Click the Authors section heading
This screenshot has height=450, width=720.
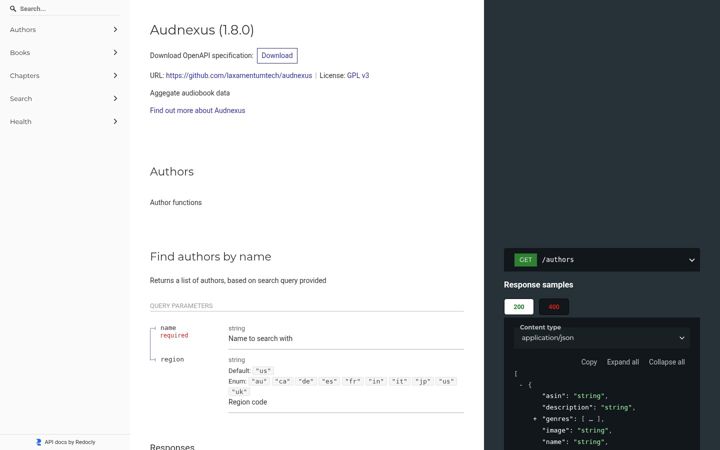point(172,172)
